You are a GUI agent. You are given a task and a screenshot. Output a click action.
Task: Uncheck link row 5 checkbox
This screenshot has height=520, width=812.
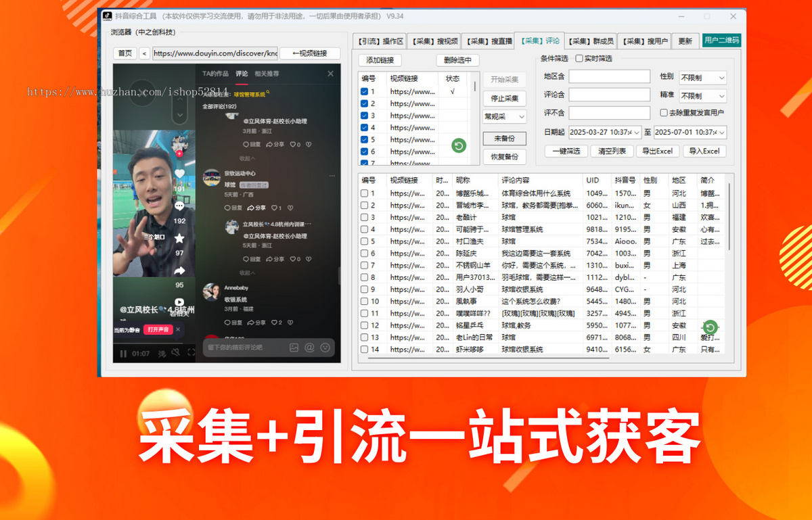(365, 139)
